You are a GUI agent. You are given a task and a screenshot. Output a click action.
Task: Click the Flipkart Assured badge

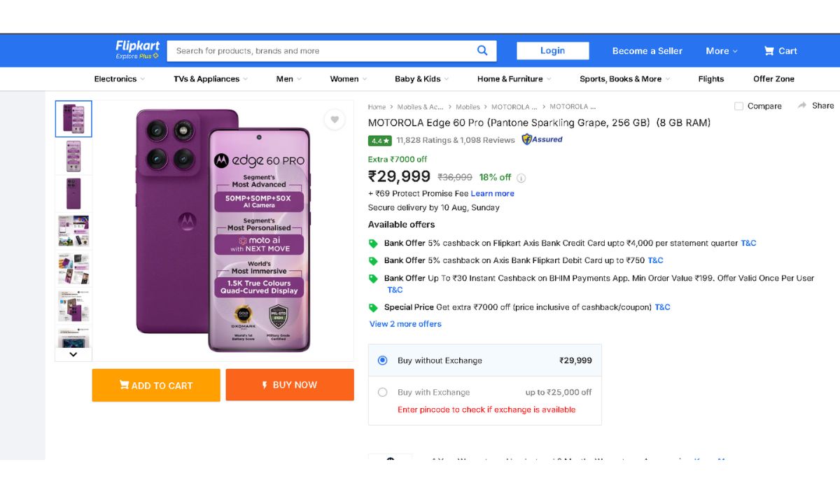tap(542, 139)
